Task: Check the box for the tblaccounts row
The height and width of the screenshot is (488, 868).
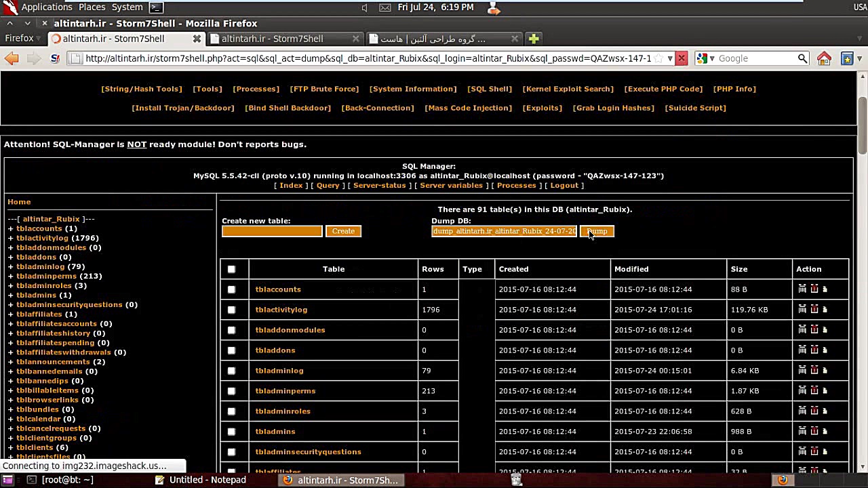Action: click(231, 289)
